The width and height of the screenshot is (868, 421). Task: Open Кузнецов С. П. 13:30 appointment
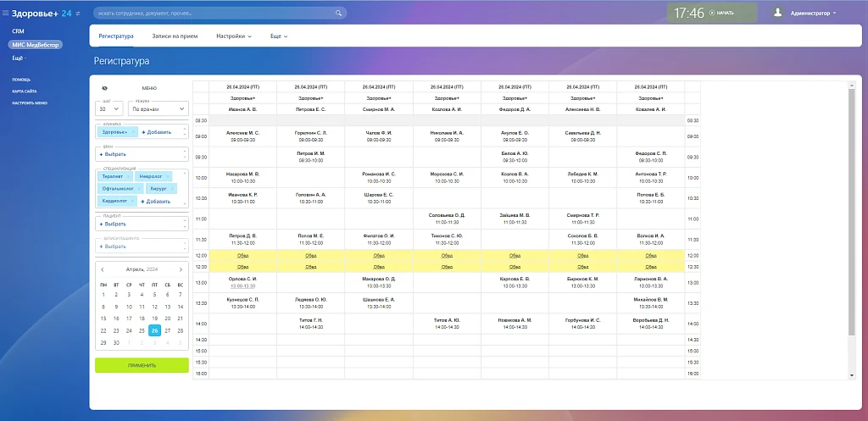click(x=243, y=302)
